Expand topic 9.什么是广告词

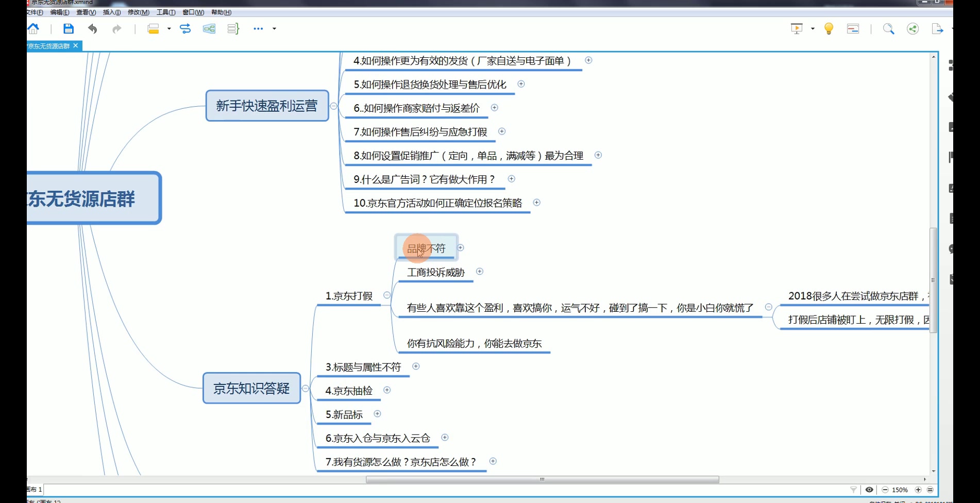[x=511, y=179]
